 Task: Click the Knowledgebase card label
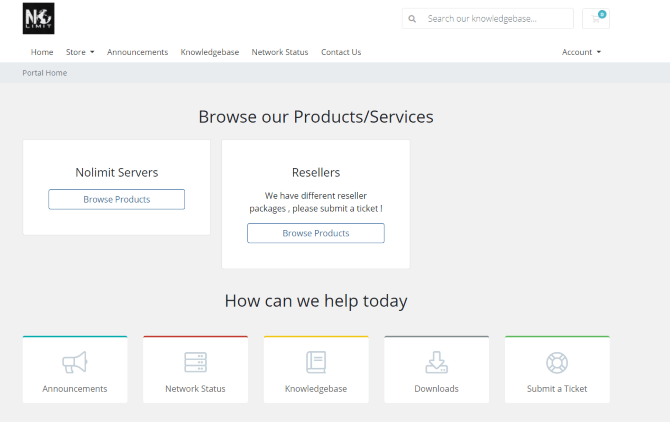[x=316, y=389]
